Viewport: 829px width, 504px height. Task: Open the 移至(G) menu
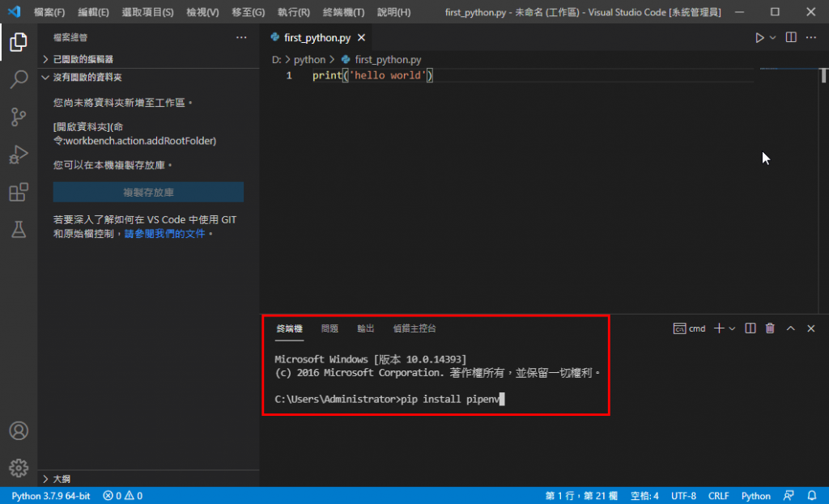[x=248, y=11]
